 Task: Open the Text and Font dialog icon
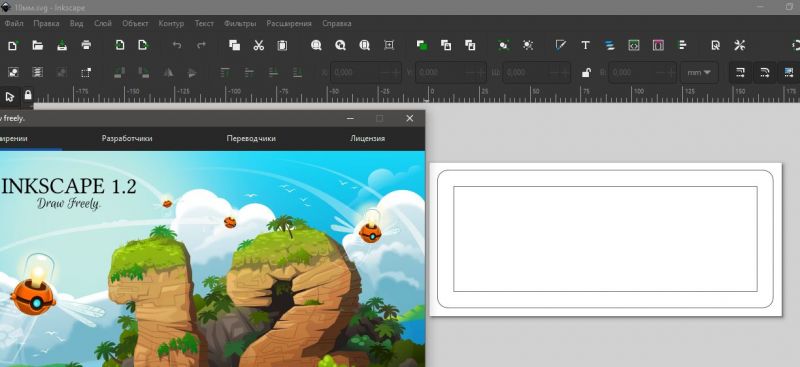[x=585, y=45]
